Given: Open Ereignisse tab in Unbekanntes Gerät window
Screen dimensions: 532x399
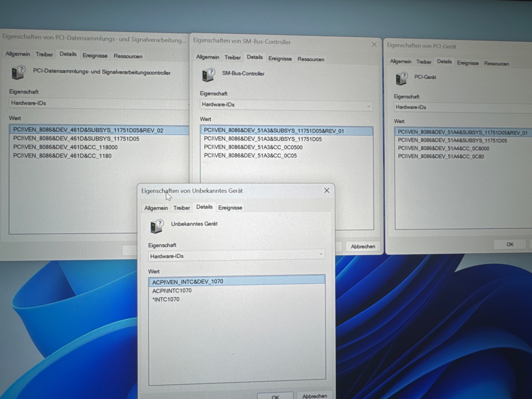Looking at the screenshot, I should pyautogui.click(x=230, y=208).
